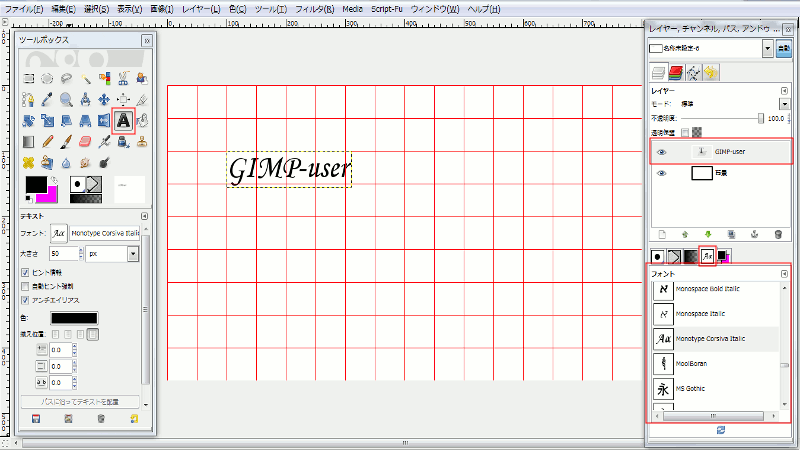Toggle the layer transparency lock checkbox
Screen dimensions: 800x450
click(x=685, y=132)
